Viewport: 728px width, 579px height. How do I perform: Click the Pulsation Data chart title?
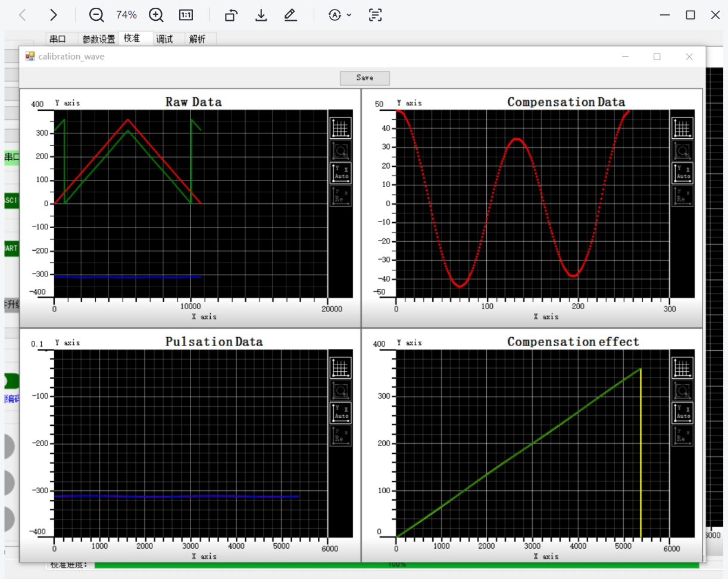click(214, 342)
